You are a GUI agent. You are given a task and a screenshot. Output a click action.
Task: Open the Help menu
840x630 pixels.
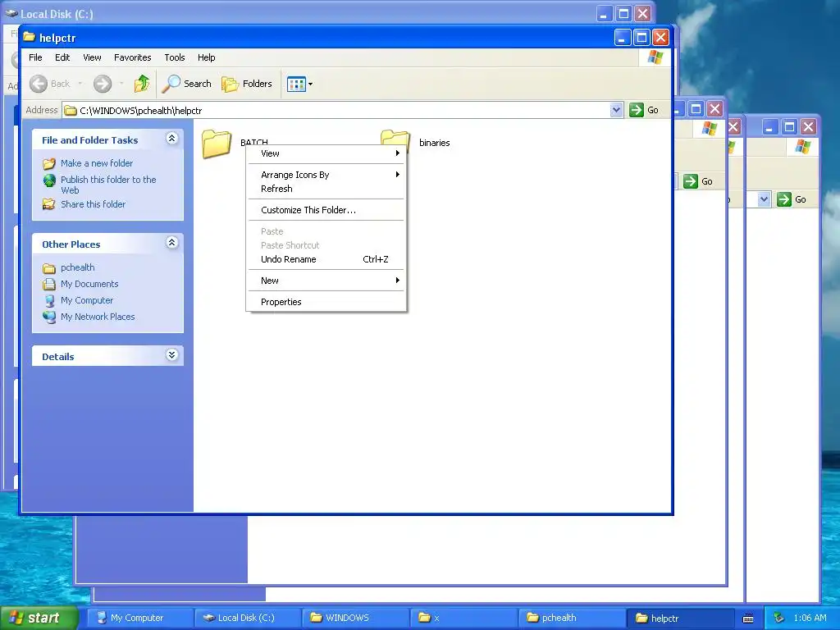[206, 57]
